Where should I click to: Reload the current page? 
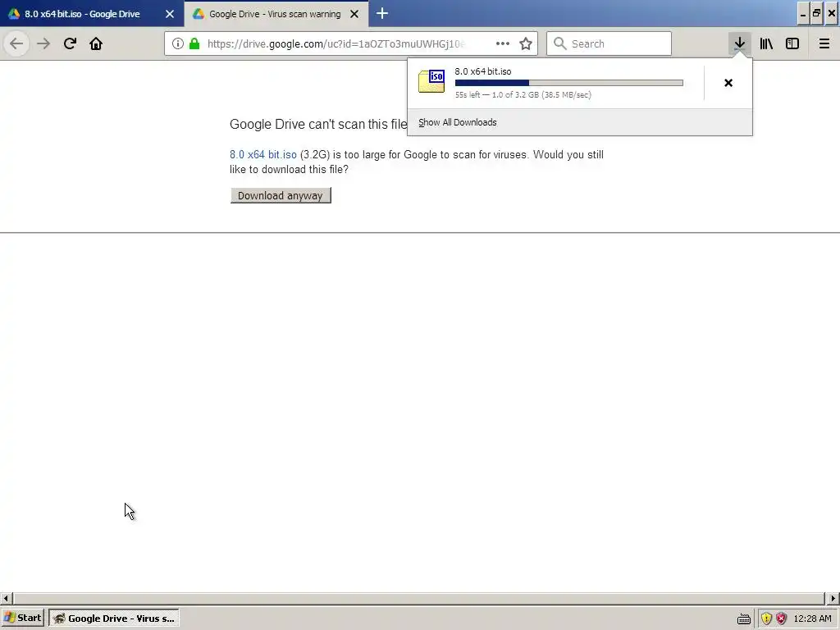point(70,43)
